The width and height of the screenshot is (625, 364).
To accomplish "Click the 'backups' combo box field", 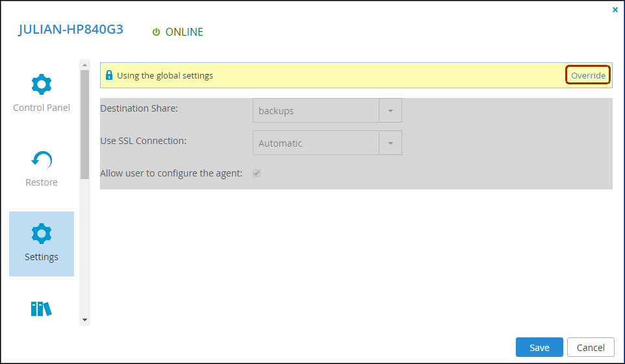I will pyautogui.click(x=316, y=111).
